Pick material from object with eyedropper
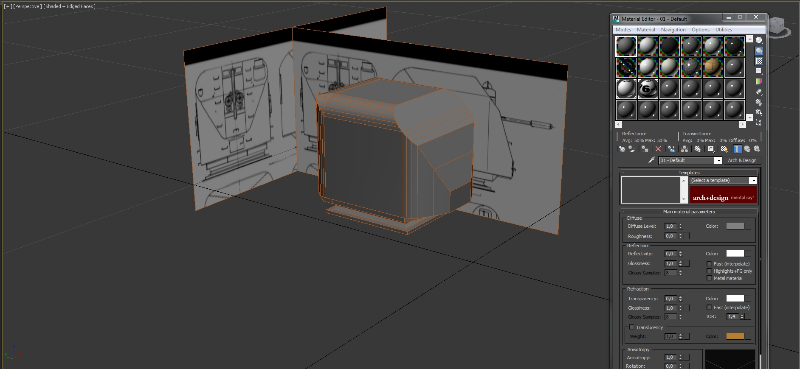This screenshot has height=369, width=800. 651,160
